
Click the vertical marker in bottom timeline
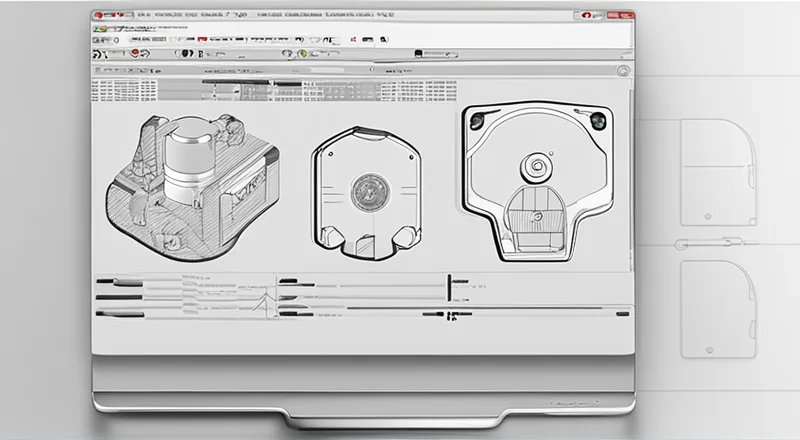[449, 283]
